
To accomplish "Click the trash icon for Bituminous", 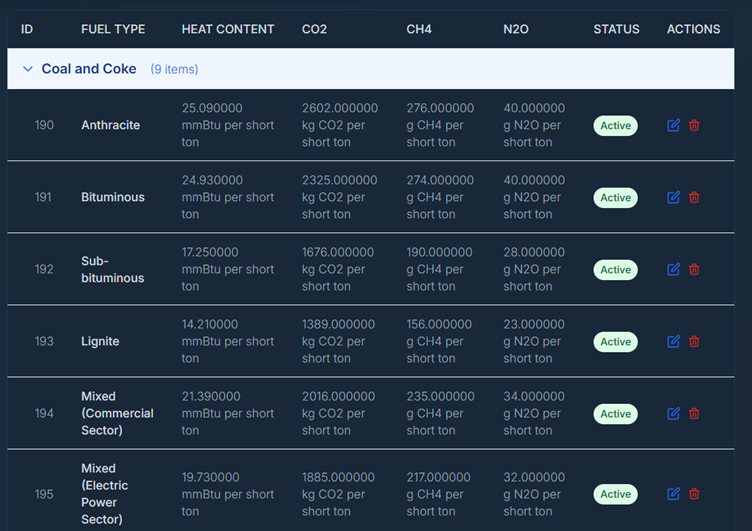I will coord(694,198).
